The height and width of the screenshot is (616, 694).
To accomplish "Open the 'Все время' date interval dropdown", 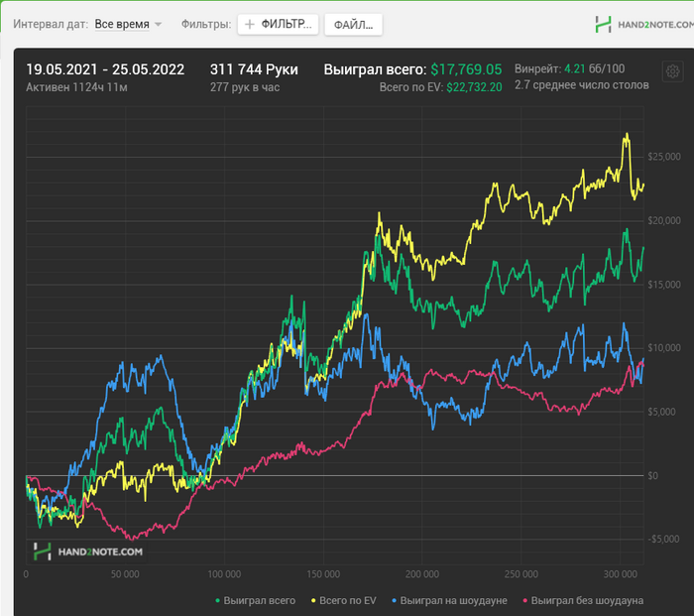I will (x=128, y=24).
